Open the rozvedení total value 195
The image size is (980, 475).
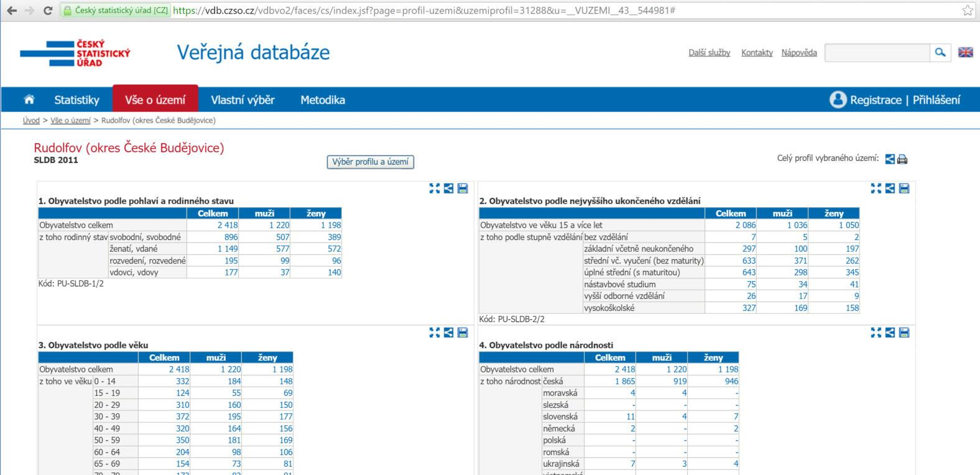(x=231, y=261)
